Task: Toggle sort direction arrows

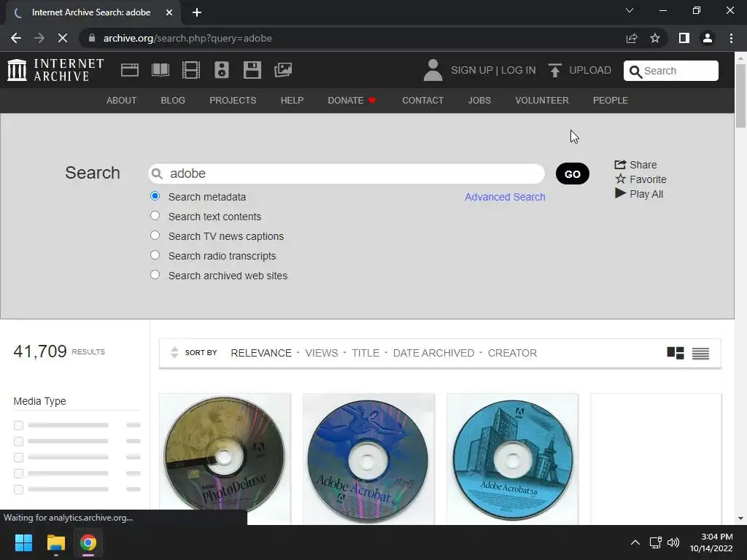Action: (x=174, y=352)
